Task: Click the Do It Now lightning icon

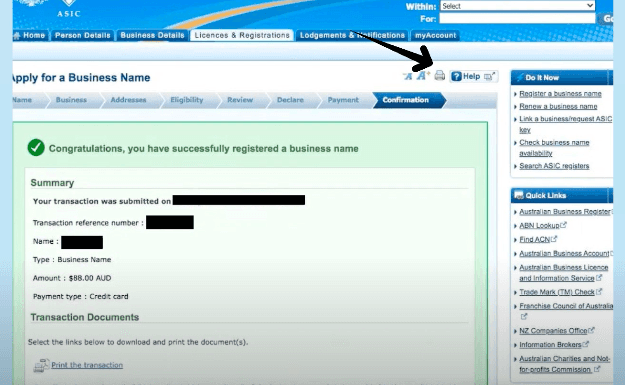Action: (x=519, y=77)
